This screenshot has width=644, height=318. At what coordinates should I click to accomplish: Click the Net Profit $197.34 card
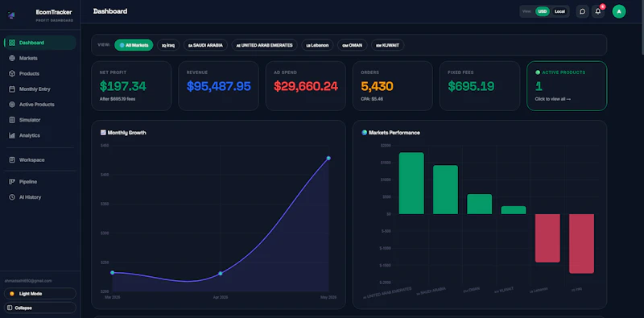pos(131,86)
